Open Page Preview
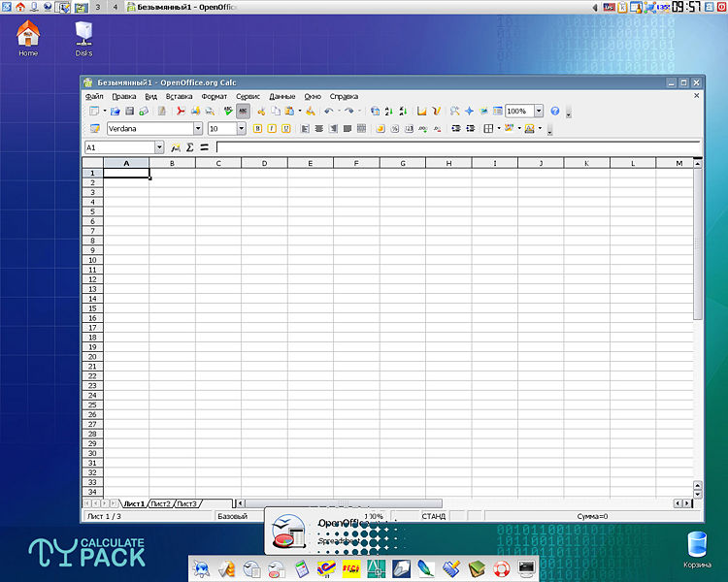Image resolution: width=728 pixels, height=582 pixels. pyautogui.click(x=210, y=111)
